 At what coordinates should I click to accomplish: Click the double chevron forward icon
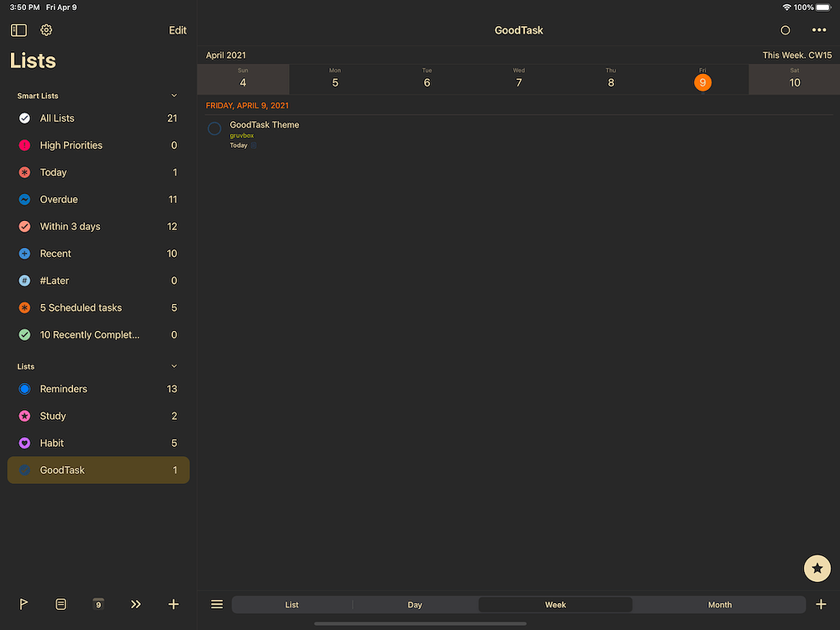136,604
